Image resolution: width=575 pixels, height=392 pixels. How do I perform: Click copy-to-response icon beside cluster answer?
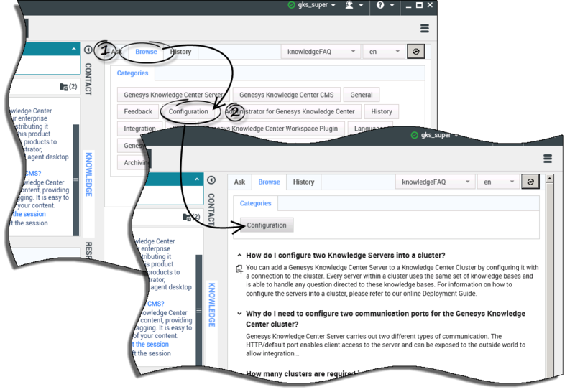239,269
